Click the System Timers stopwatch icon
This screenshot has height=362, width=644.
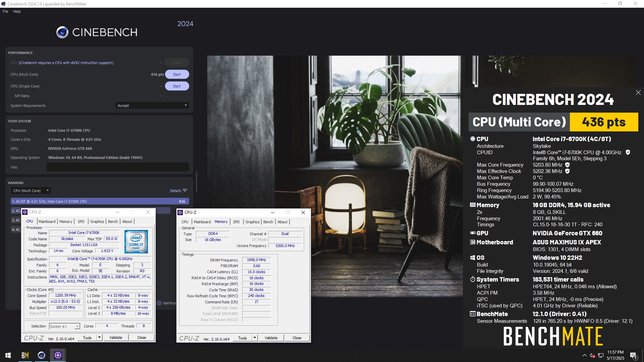[x=473, y=279]
